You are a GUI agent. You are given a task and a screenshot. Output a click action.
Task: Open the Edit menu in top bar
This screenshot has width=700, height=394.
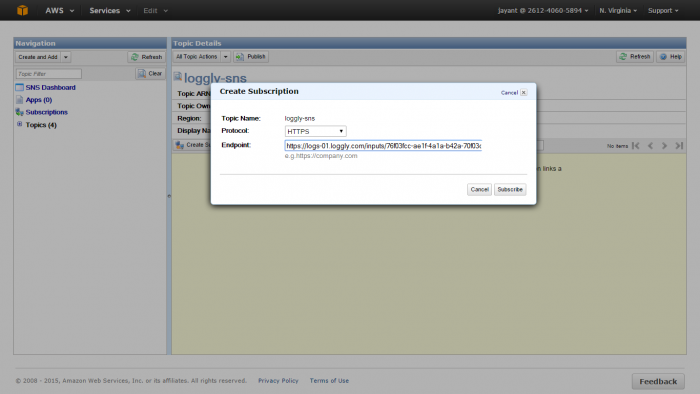pyautogui.click(x=155, y=10)
